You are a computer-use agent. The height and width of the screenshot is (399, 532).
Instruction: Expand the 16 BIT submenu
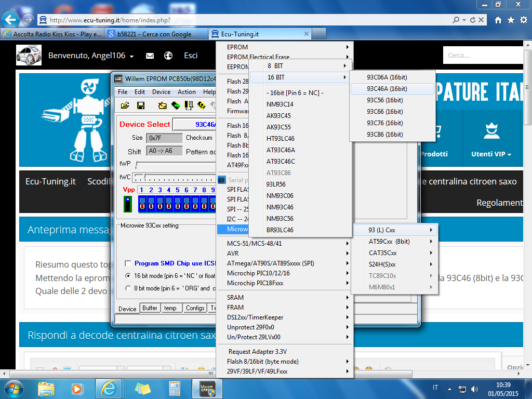point(300,77)
